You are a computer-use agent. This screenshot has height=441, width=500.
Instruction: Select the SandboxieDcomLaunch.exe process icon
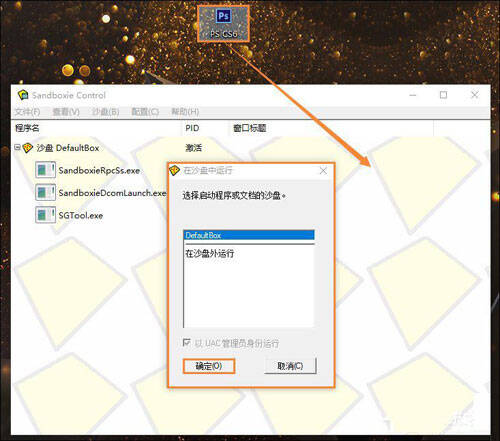coord(45,192)
